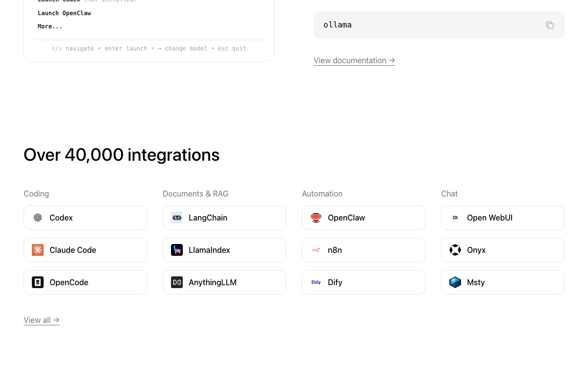Choose More... from the launcher list
Screen dimensions: 588x392
pos(50,26)
